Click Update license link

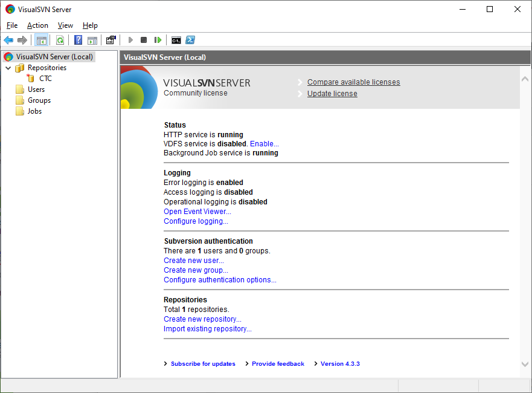pyautogui.click(x=332, y=94)
